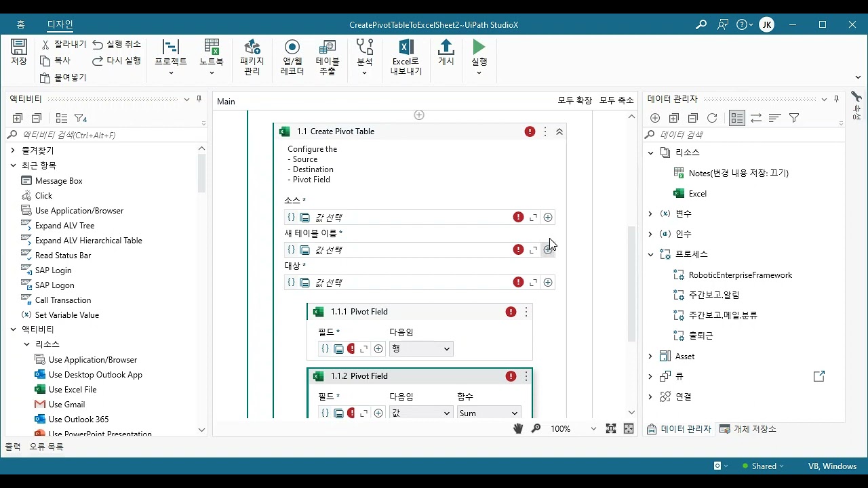Open the Shared status bar dropdown
The height and width of the screenshot is (488, 868).
tap(763, 466)
